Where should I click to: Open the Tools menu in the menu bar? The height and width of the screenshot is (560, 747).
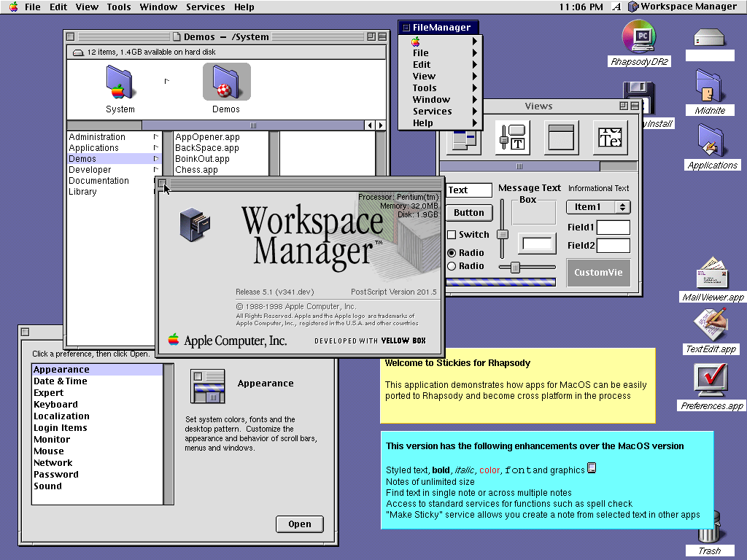[119, 7]
